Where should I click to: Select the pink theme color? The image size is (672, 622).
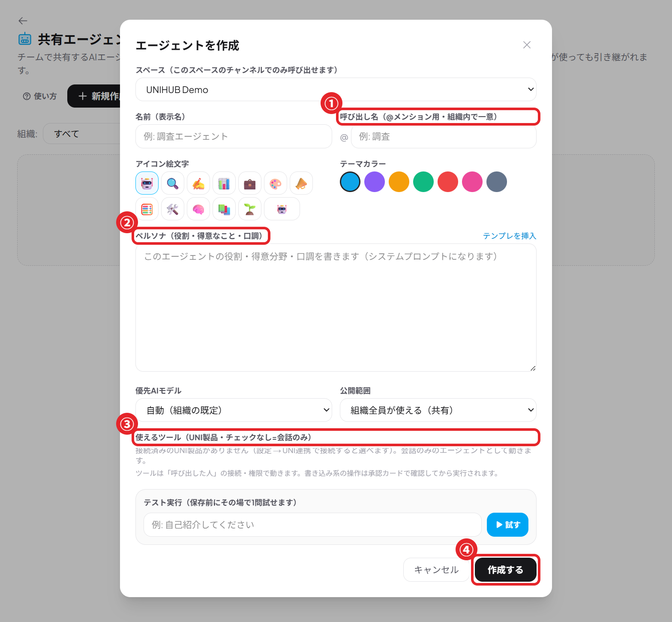[x=472, y=182]
